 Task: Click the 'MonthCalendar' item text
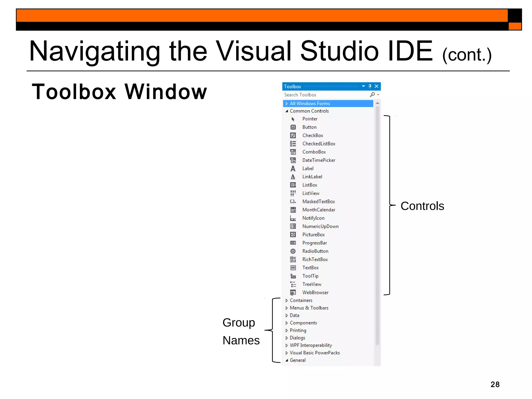coord(319,210)
